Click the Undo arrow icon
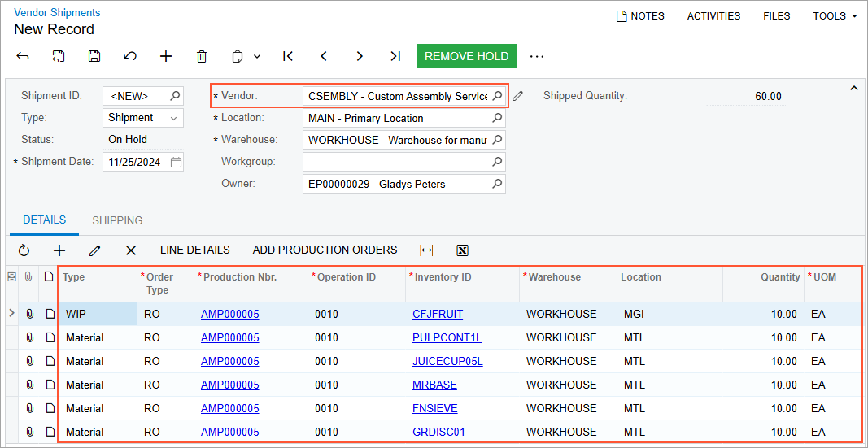The height and width of the screenshot is (448, 868). (x=130, y=56)
